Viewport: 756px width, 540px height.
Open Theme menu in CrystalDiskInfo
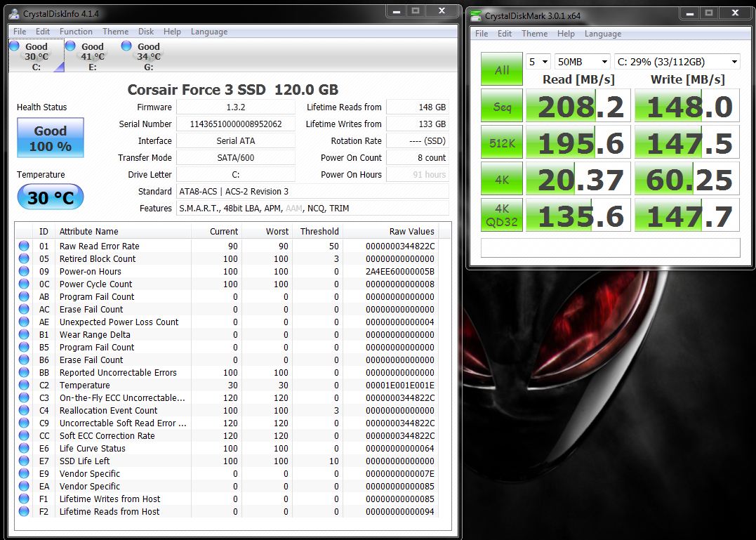click(115, 32)
